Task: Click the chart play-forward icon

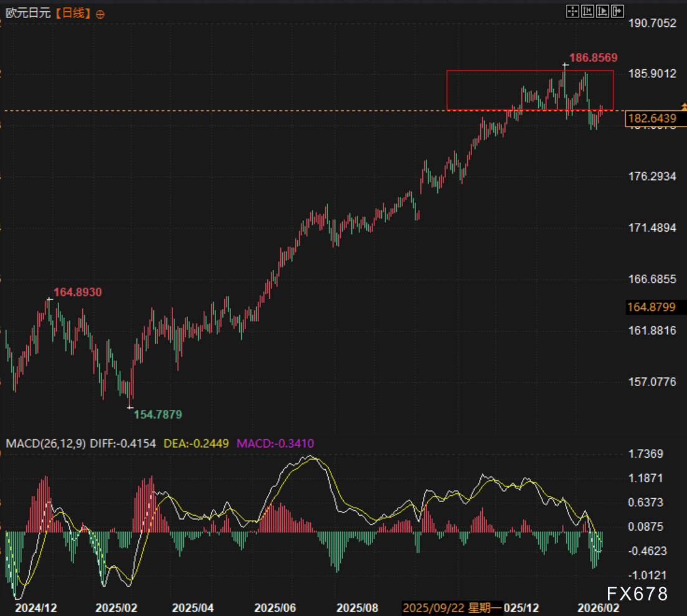Action: pos(602,11)
